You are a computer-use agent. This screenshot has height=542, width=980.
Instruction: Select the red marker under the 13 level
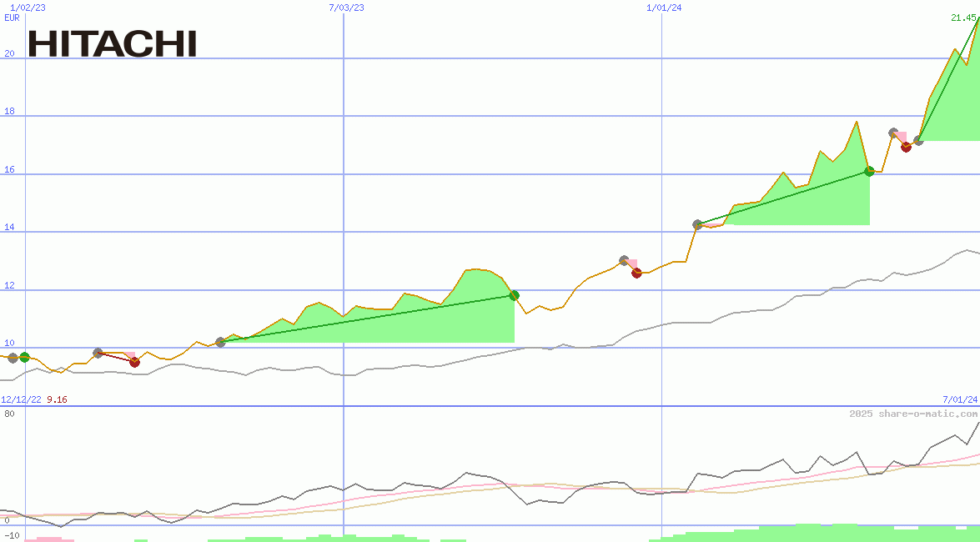[636, 273]
